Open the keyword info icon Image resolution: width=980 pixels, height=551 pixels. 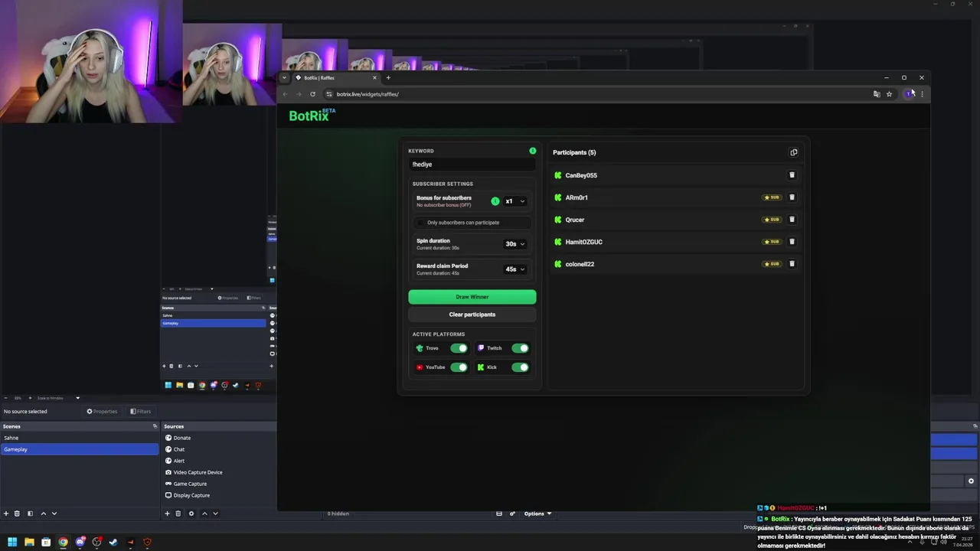[532, 151]
